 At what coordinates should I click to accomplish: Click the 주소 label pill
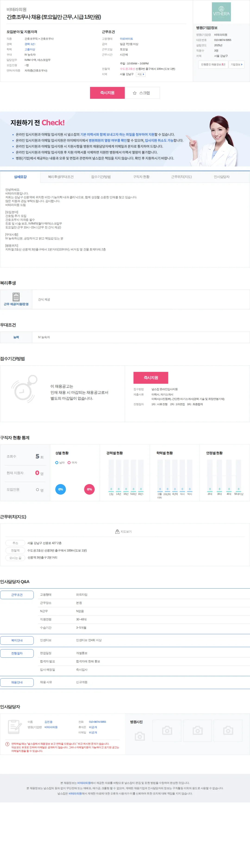[x=15, y=543]
